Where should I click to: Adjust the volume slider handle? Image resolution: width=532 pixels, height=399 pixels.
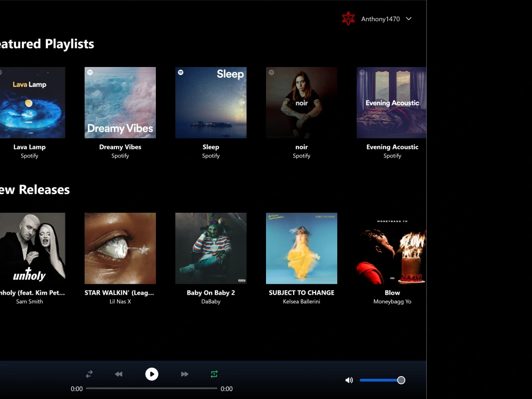(x=401, y=380)
